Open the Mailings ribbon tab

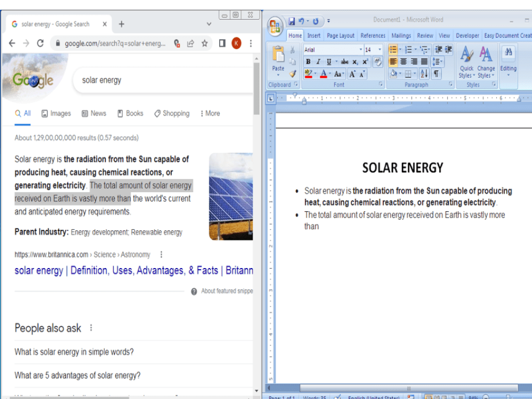point(401,36)
